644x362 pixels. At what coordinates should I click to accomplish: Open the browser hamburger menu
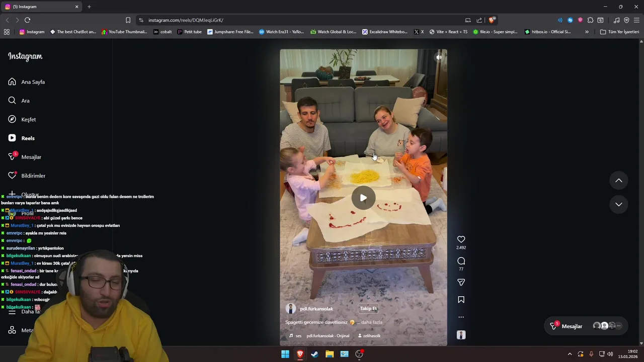pos(636,20)
